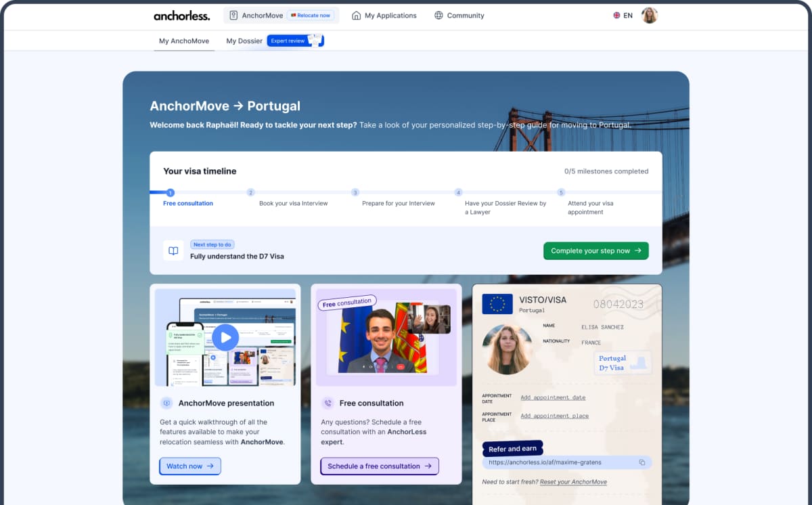The height and width of the screenshot is (505, 812).
Task: Click the book icon beside Next step
Action: coord(173,250)
